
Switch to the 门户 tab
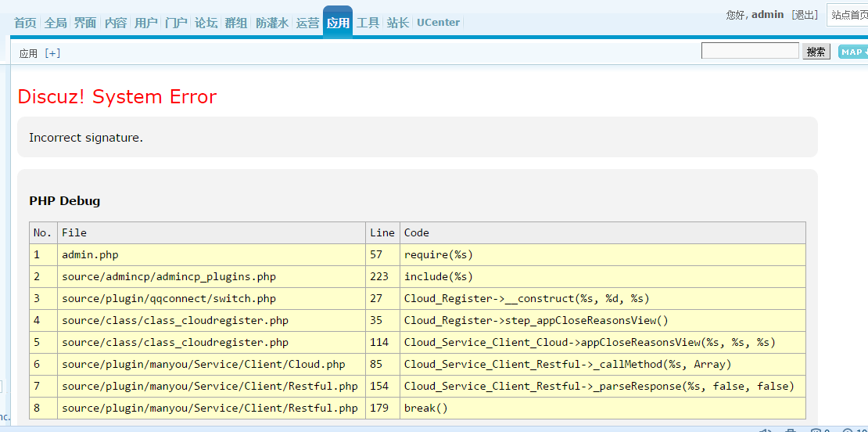click(176, 23)
